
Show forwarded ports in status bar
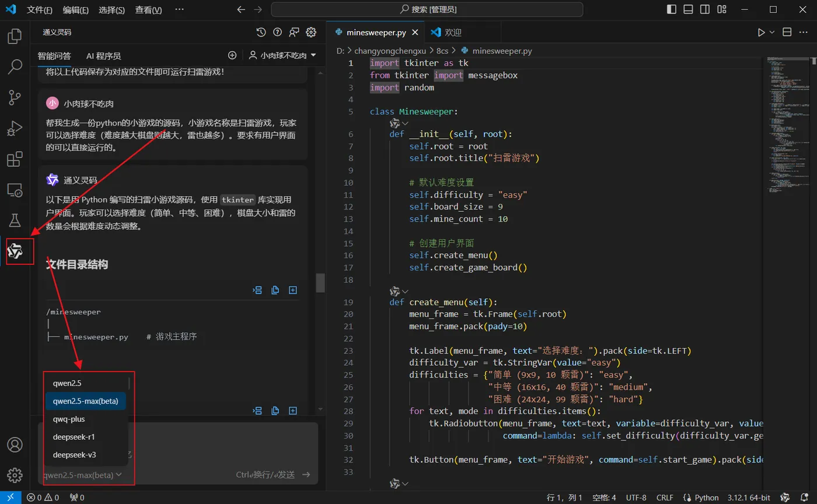tap(76, 498)
